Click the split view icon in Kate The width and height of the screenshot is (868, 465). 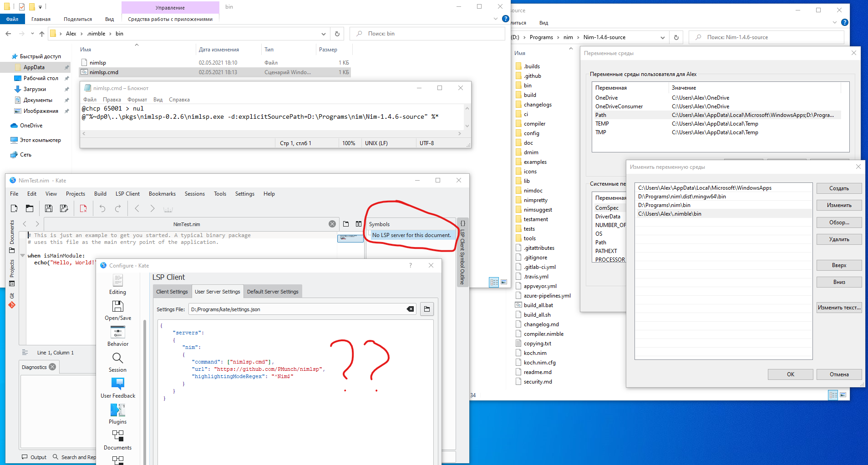(359, 224)
